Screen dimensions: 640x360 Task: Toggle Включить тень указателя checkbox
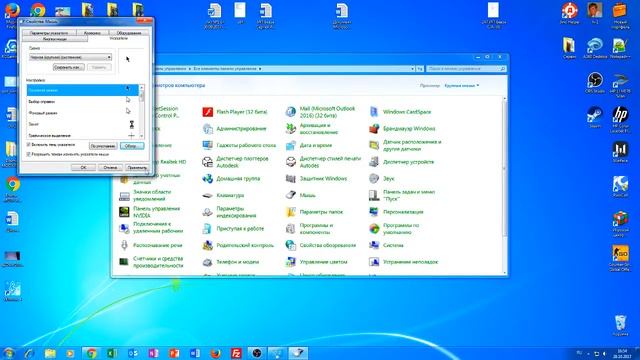[x=29, y=145]
